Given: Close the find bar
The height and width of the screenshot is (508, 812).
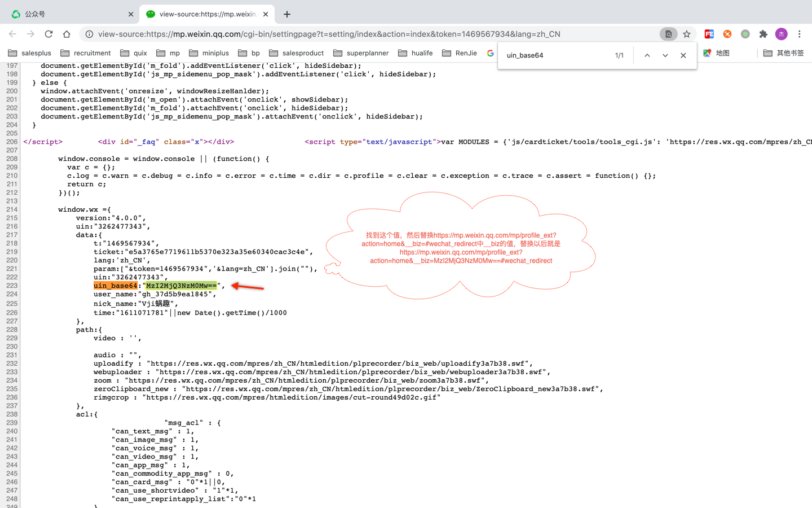Looking at the screenshot, I should point(683,55).
